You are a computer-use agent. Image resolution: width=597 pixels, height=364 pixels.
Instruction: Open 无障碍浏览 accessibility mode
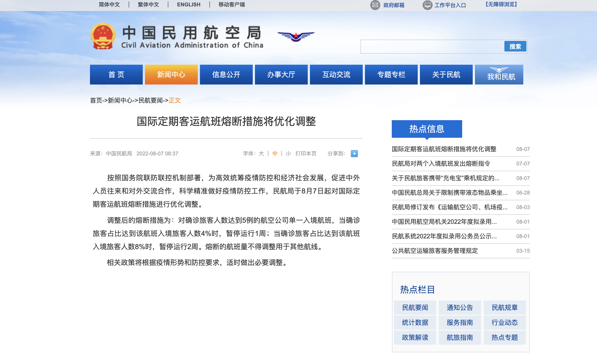pyautogui.click(x=501, y=5)
